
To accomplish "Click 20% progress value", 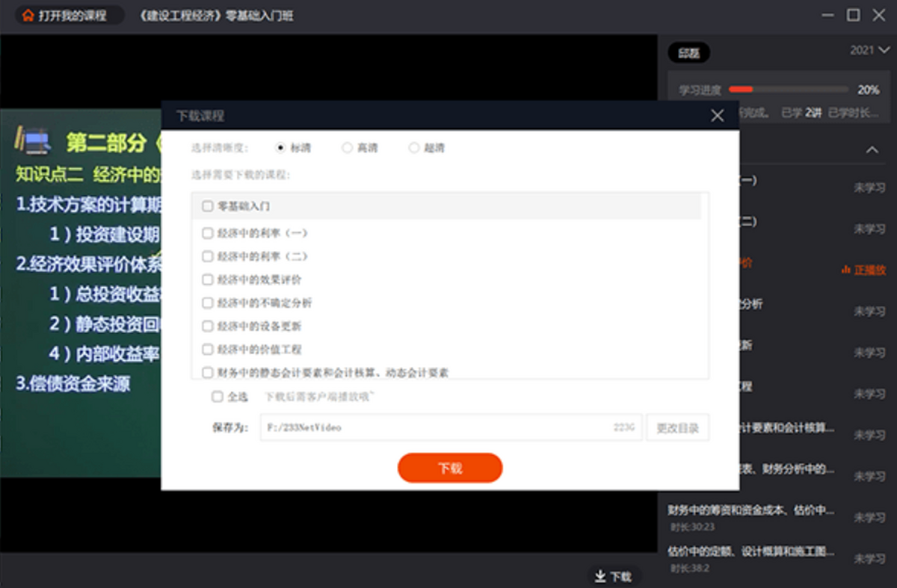I will point(869,90).
